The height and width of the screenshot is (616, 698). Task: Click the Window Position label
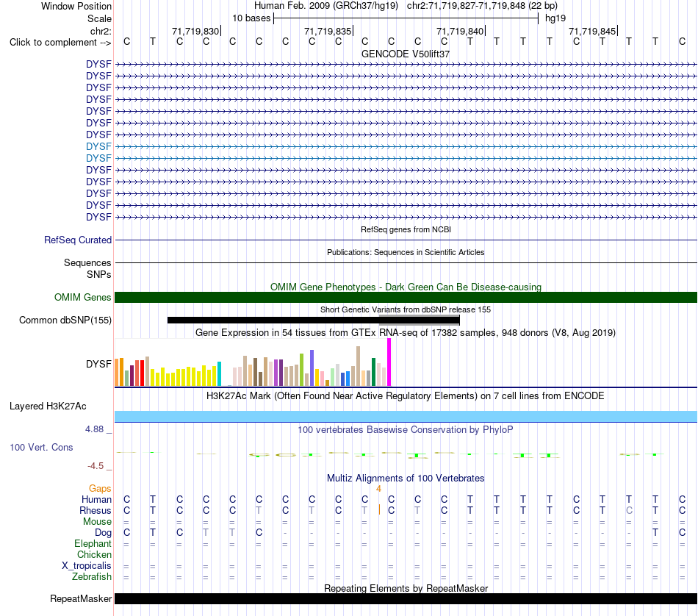coord(76,6)
